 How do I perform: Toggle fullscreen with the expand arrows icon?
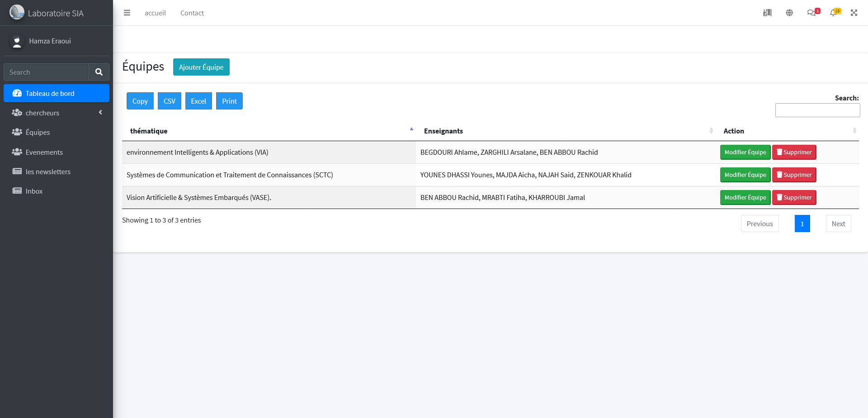pos(854,13)
